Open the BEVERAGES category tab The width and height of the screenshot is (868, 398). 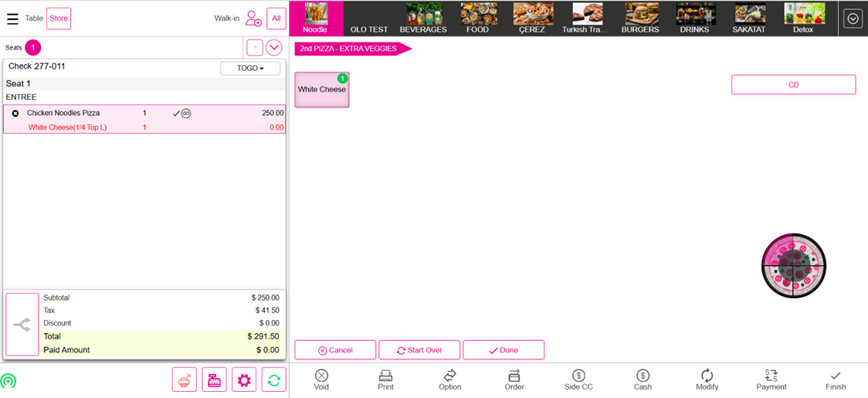[x=423, y=19]
